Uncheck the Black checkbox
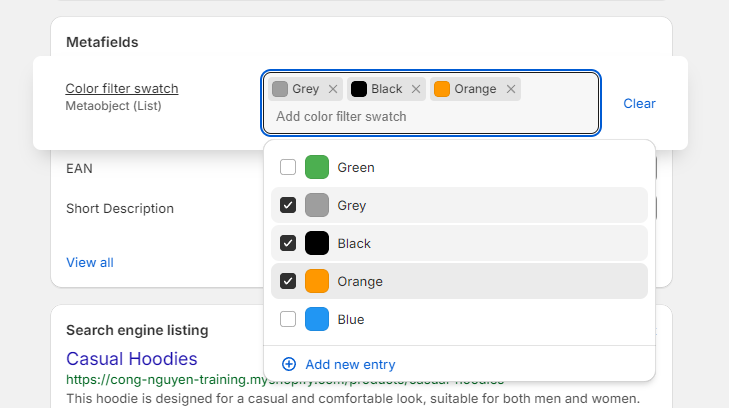729x408 pixels. pos(288,243)
